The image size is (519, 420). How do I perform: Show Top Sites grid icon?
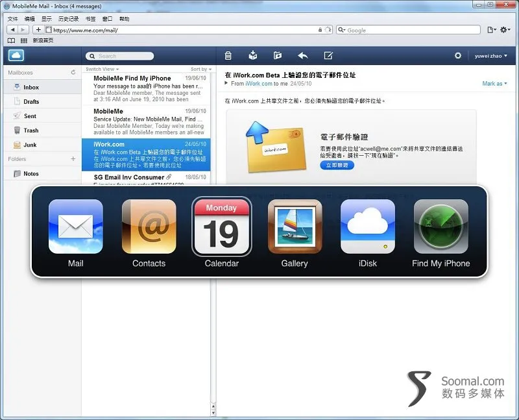pos(24,40)
